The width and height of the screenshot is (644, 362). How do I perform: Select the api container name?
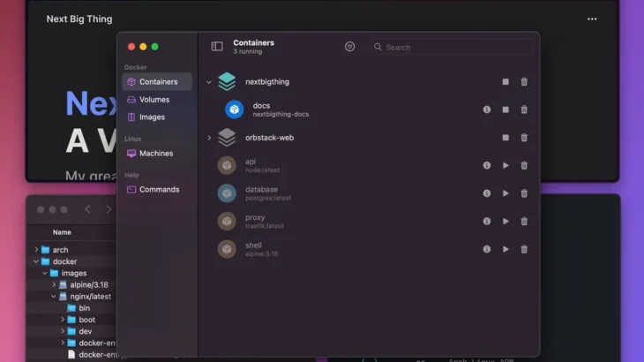(x=251, y=162)
